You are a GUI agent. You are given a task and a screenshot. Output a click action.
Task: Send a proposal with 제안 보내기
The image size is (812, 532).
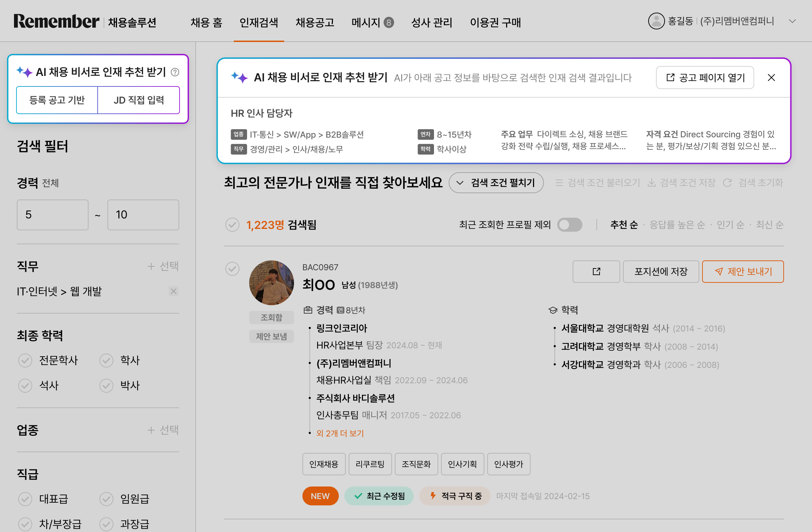click(x=742, y=271)
